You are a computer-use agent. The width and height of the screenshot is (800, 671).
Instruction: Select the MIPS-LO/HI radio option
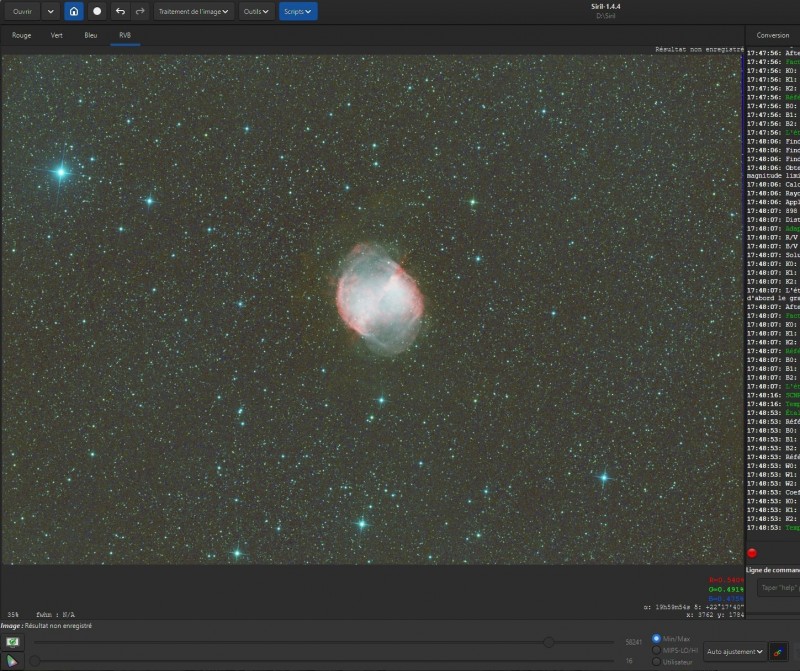click(x=657, y=650)
